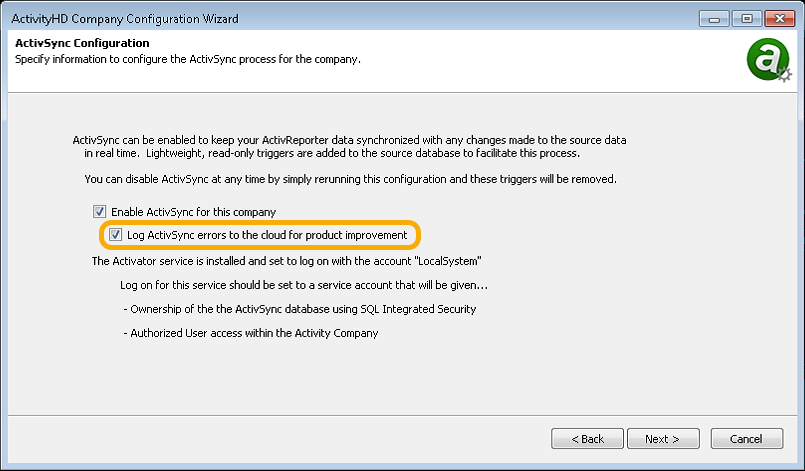Close the wizard with the red X
Screen dimensions: 805x471
point(779,19)
